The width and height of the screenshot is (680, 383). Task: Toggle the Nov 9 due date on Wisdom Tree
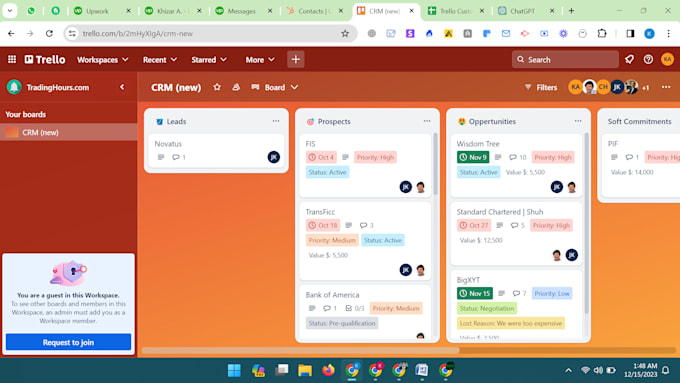[x=473, y=157]
